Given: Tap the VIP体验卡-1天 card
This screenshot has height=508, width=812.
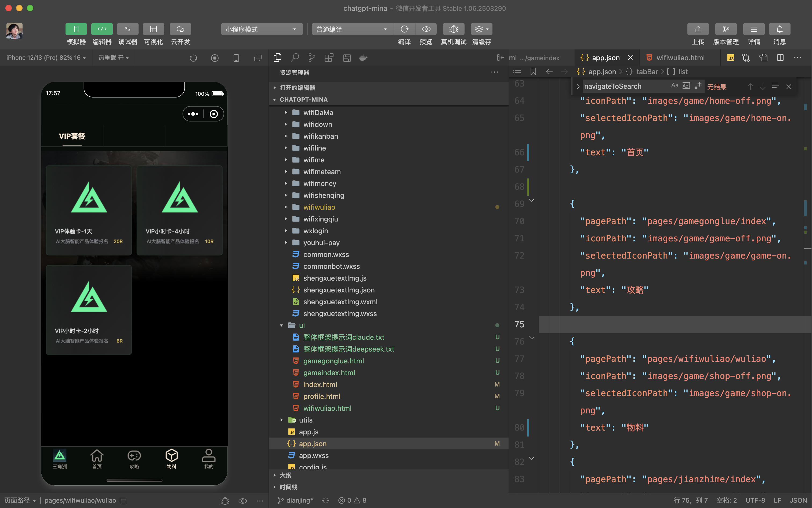Looking at the screenshot, I should [x=89, y=210].
